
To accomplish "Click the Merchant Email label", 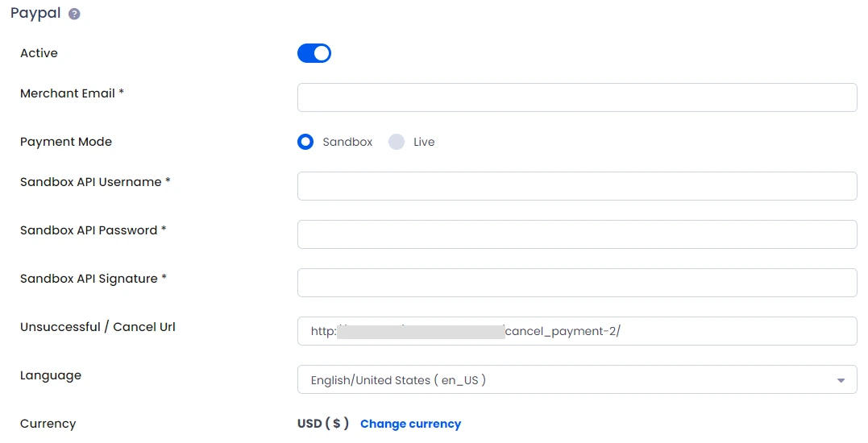I will [72, 93].
